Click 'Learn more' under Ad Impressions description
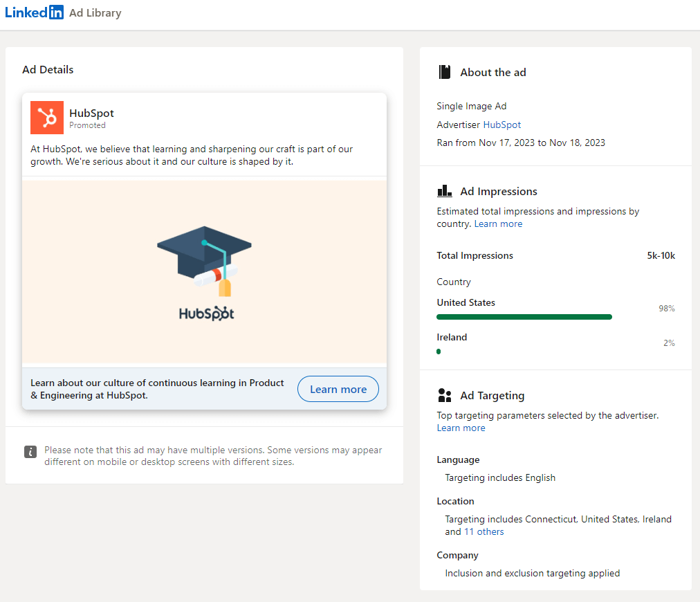The image size is (700, 602). click(x=498, y=224)
